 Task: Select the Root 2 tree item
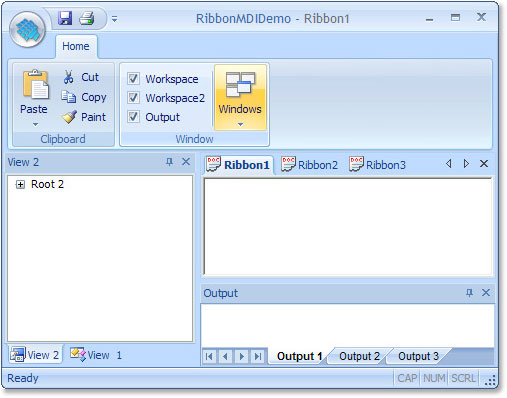click(x=47, y=184)
